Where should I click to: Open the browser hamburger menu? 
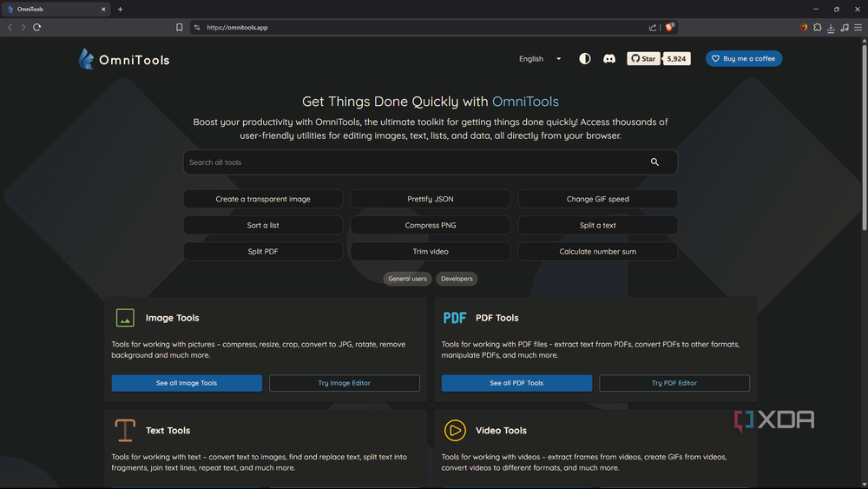pos(858,27)
